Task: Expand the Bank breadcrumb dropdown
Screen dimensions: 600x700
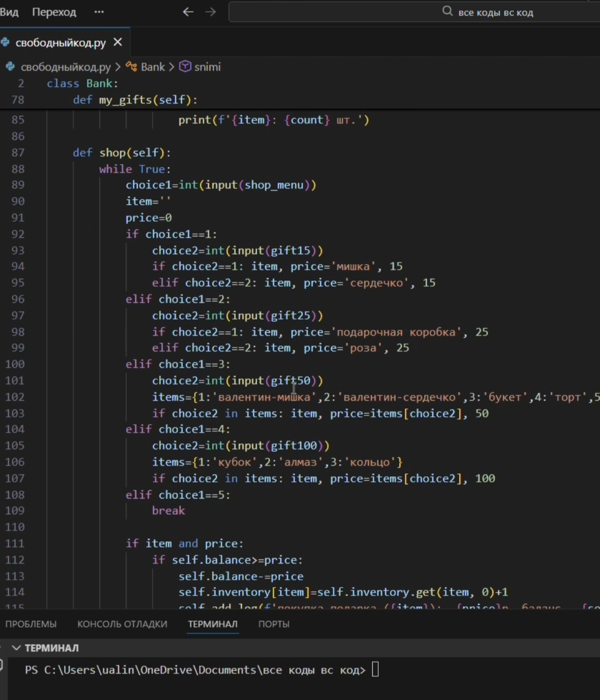Action: [152, 66]
